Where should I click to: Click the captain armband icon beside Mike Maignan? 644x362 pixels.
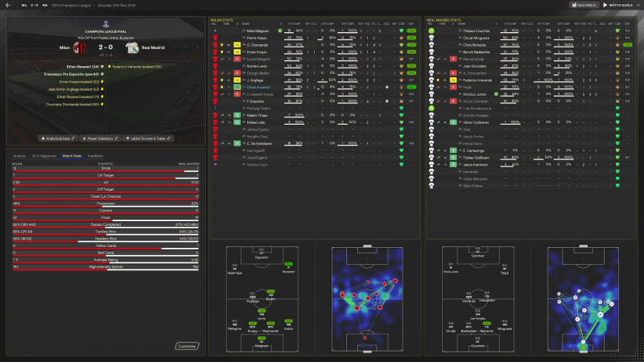[280, 31]
